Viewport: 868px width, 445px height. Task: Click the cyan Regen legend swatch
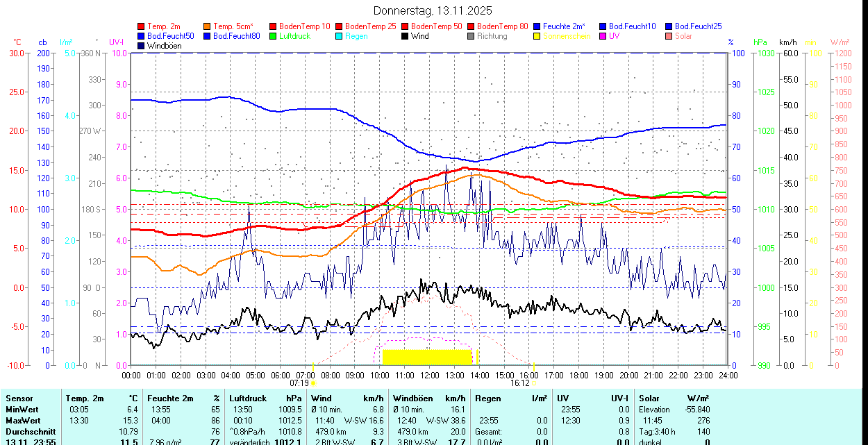tap(340, 36)
